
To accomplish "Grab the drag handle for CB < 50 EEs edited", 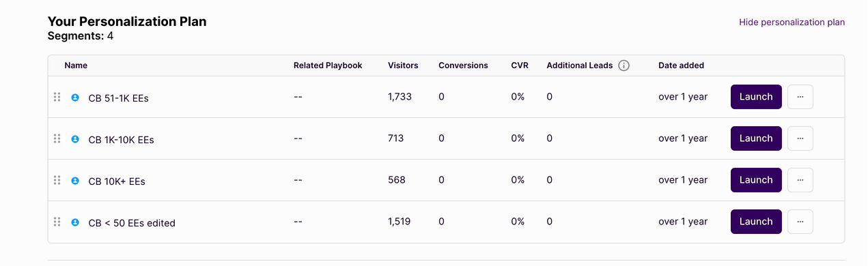I will coord(57,222).
